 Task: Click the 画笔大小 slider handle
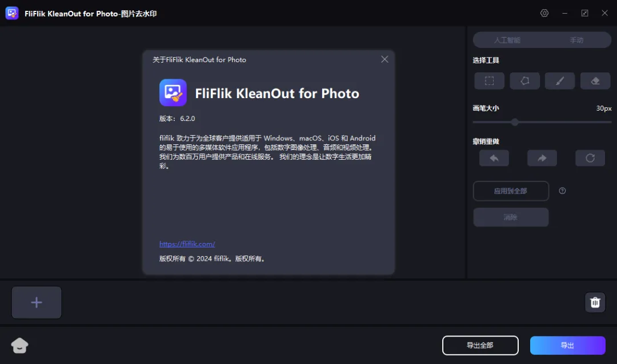515,122
